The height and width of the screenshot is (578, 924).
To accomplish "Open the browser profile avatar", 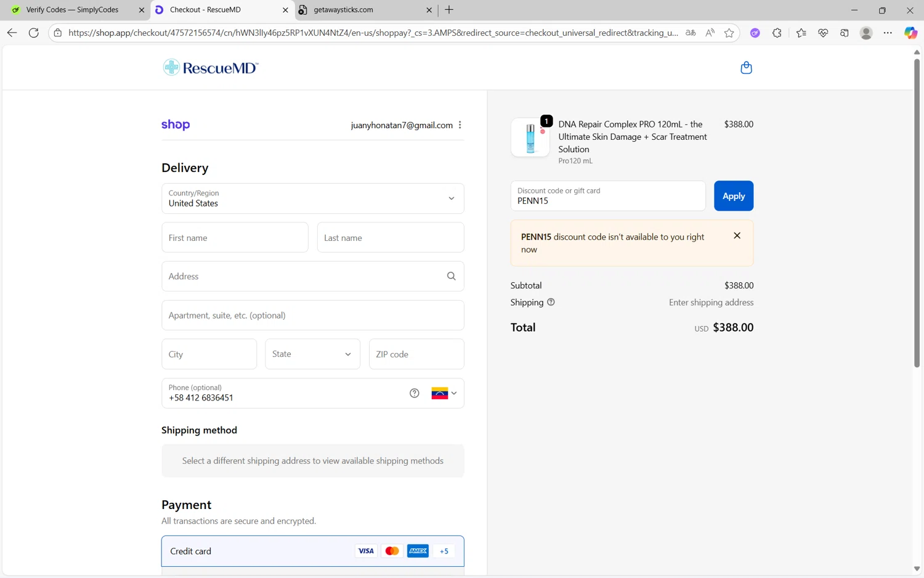I will pyautogui.click(x=866, y=33).
